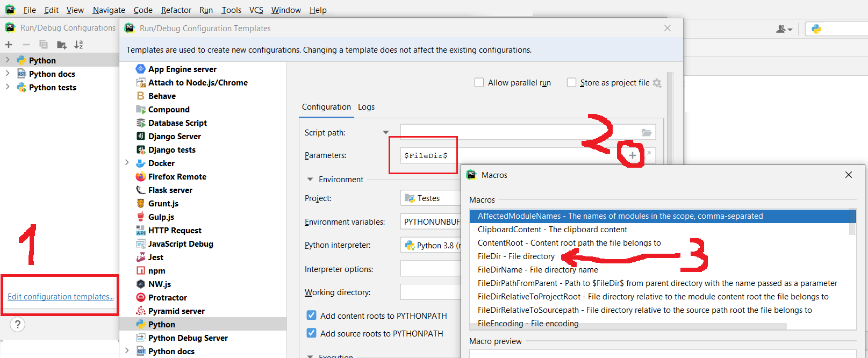Viewport: 868px width, 358px height.
Task: Expand the Docker templates node
Action: 127,163
